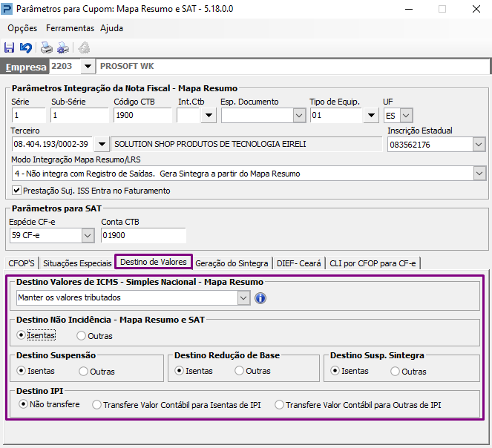Click the second printer setup icon

pyautogui.click(x=63, y=47)
